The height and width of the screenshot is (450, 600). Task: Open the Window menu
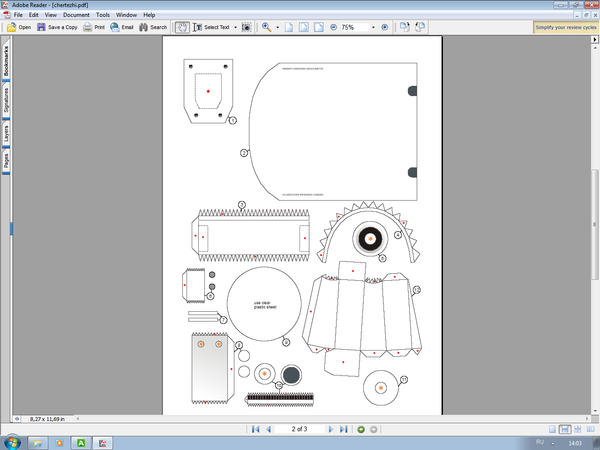pyautogui.click(x=126, y=15)
